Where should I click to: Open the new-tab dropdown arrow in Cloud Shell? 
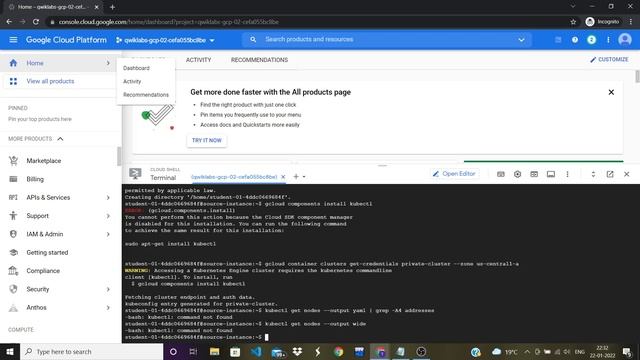304,177
